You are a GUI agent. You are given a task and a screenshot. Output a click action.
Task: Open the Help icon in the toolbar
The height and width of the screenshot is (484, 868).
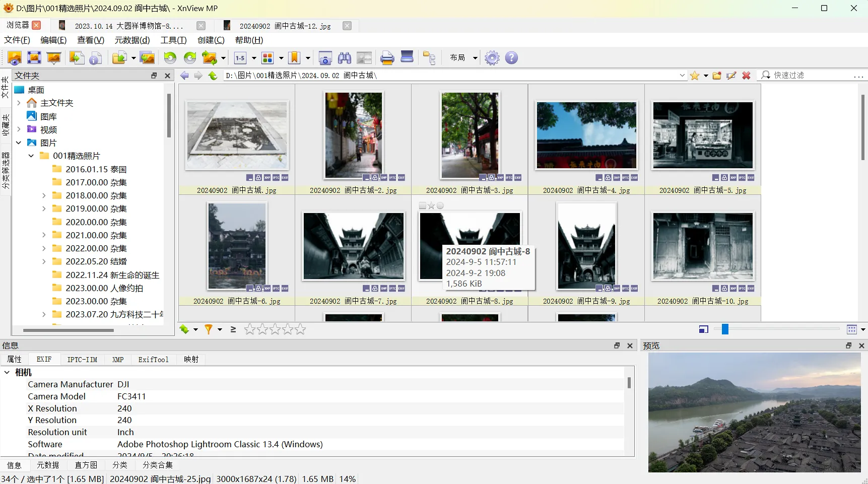click(511, 58)
